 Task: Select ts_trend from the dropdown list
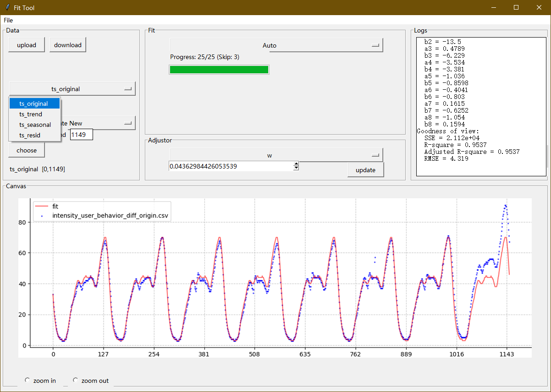pyautogui.click(x=34, y=114)
